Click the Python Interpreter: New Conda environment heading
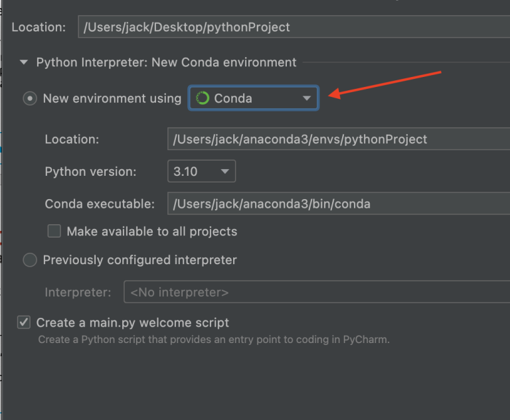The height and width of the screenshot is (420, 510). click(x=166, y=62)
